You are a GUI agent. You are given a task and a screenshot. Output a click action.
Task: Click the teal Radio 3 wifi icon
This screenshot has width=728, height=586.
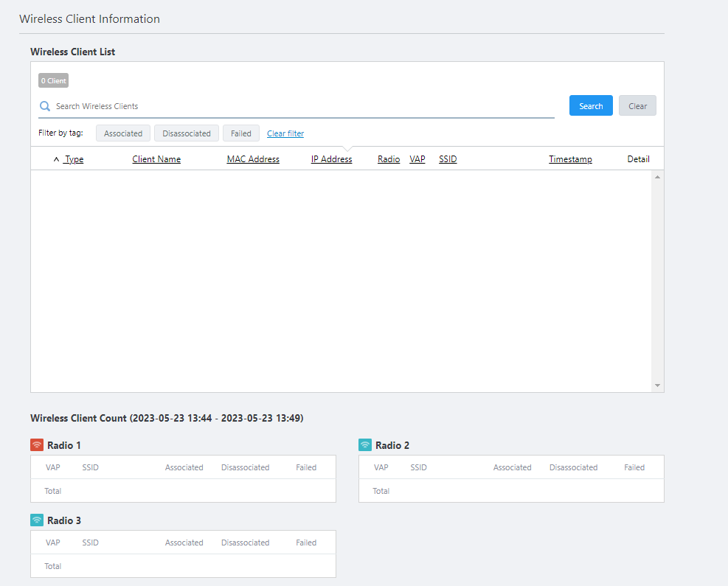(x=37, y=520)
